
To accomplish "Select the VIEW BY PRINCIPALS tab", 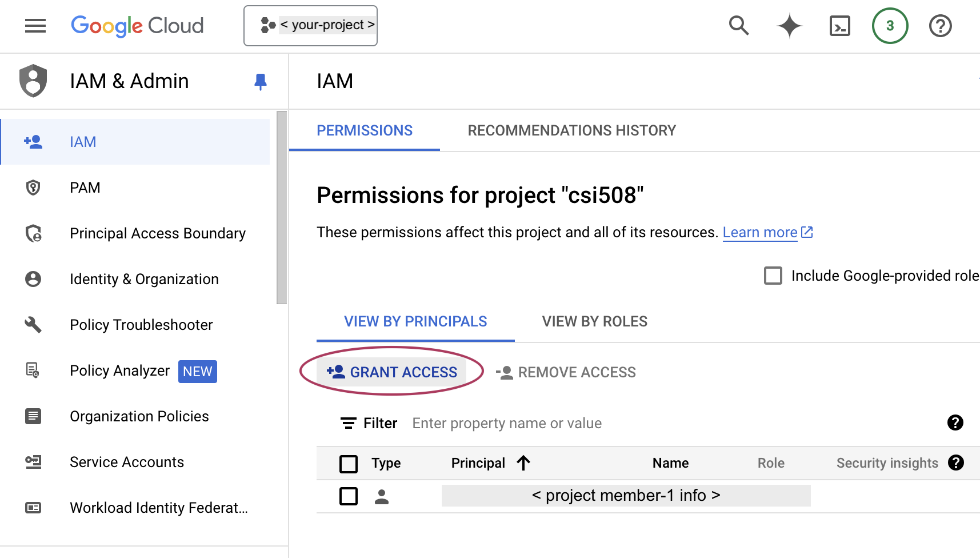I will coord(415,322).
